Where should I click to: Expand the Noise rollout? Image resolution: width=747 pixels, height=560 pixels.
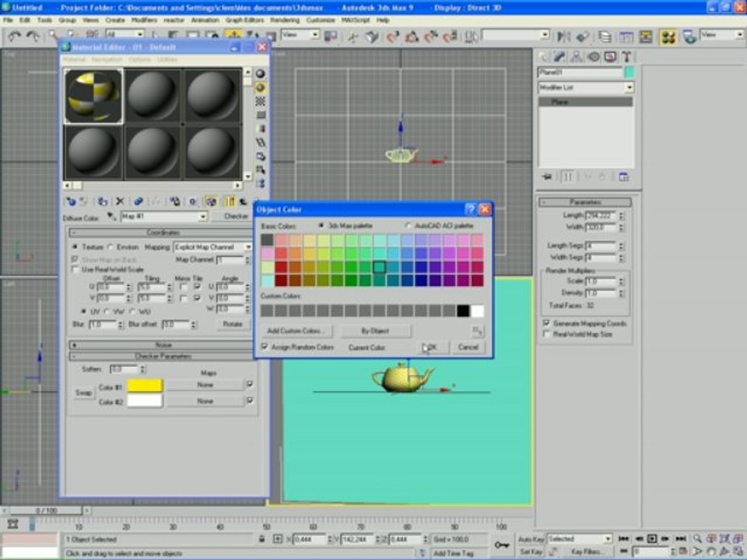[x=163, y=345]
